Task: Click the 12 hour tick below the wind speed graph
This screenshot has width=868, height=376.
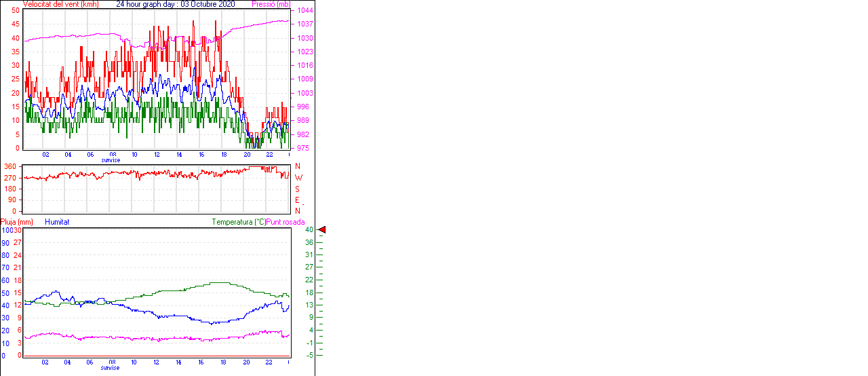Action: coord(157,155)
